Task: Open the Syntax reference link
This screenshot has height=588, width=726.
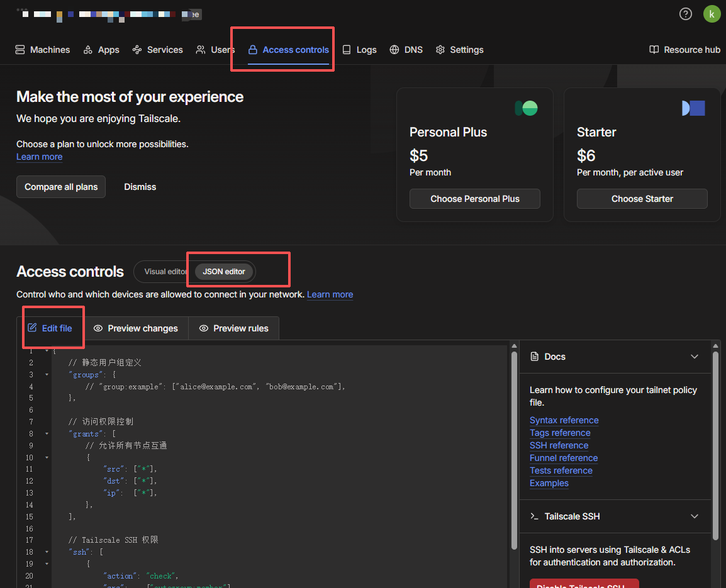Action: click(x=564, y=420)
